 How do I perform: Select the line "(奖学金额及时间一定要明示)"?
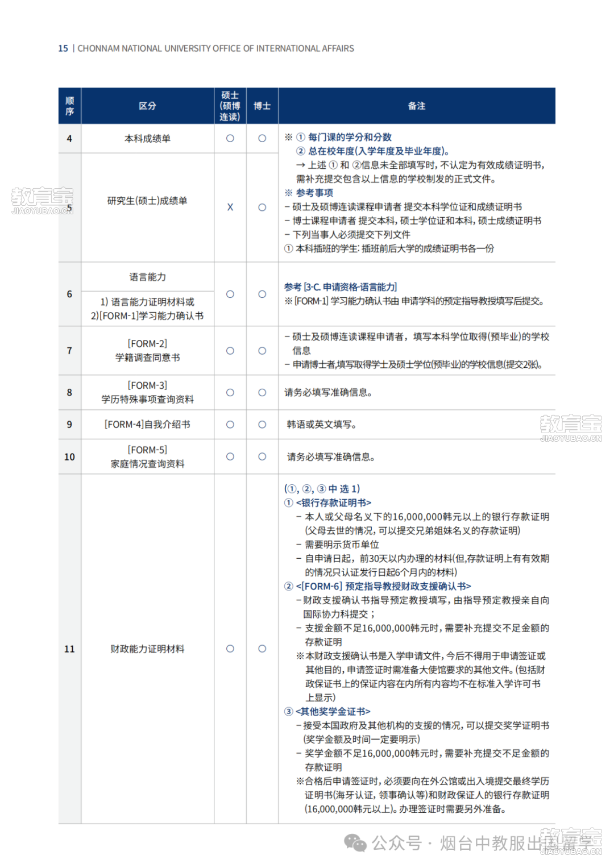pos(362,740)
